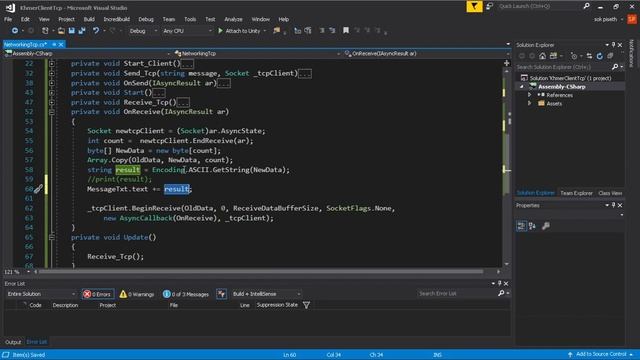The width and height of the screenshot is (640, 360).
Task: Expand the collapsed OnSend method
Action: pyautogui.click(x=51, y=83)
